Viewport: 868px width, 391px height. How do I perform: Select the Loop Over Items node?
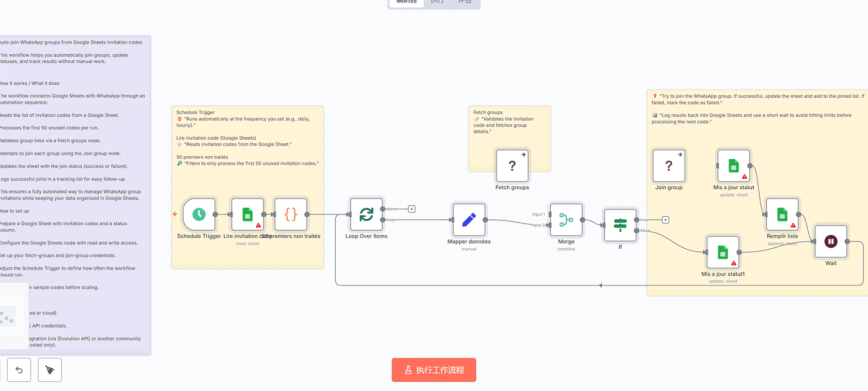click(x=366, y=214)
